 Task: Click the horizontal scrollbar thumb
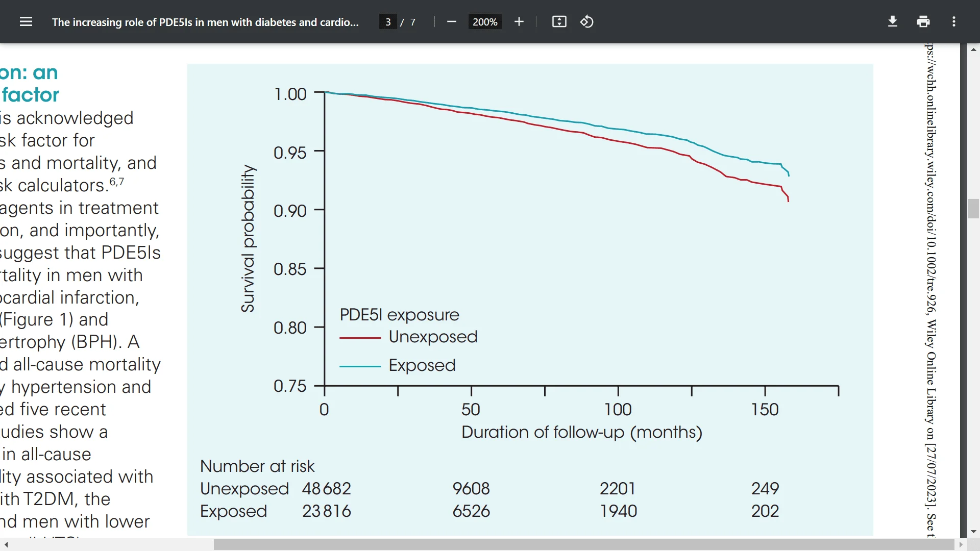coord(584,545)
